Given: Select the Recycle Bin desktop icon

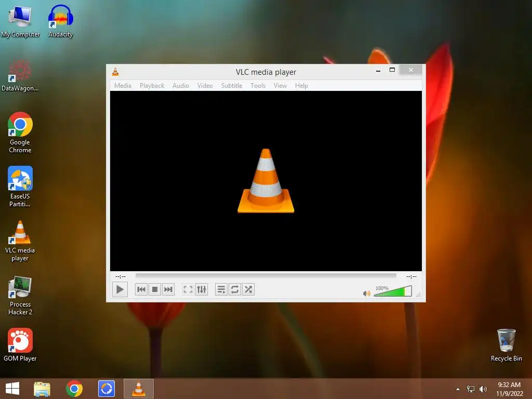Looking at the screenshot, I should coord(506,345).
